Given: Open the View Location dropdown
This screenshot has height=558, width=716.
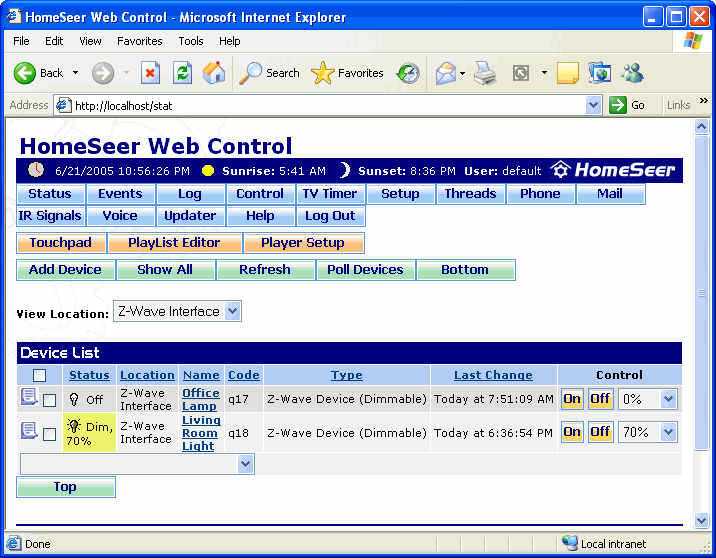Looking at the screenshot, I should pyautogui.click(x=177, y=311).
